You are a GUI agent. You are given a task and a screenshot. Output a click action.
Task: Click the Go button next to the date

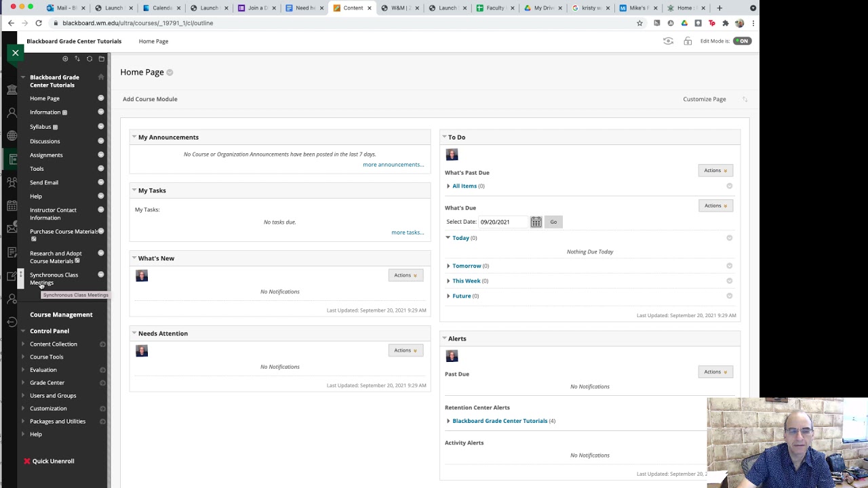pos(553,222)
